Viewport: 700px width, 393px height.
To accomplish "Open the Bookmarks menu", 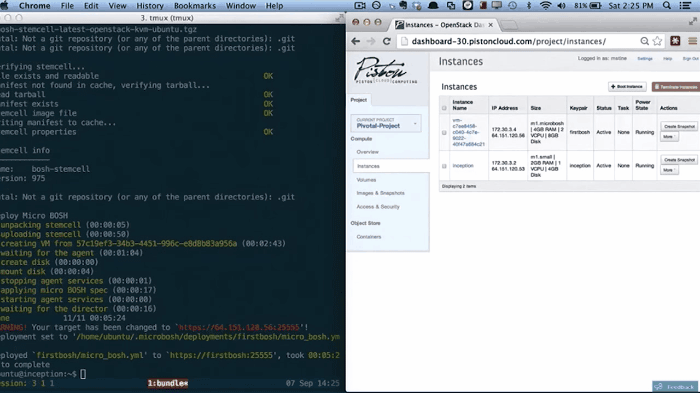I will click(x=195, y=6).
